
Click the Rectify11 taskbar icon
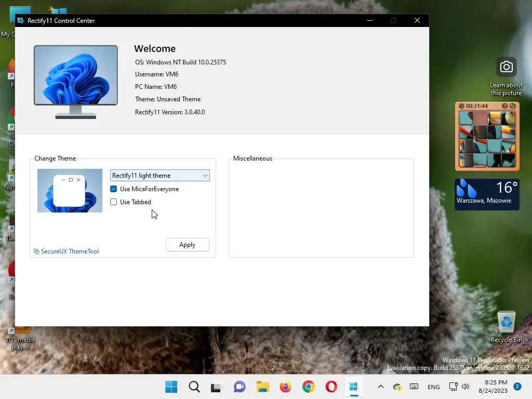[353, 387]
